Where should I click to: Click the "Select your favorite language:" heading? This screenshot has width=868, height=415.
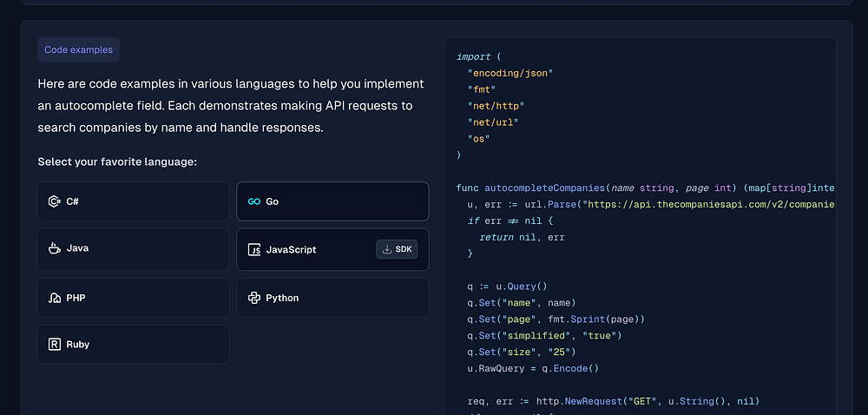pos(117,162)
